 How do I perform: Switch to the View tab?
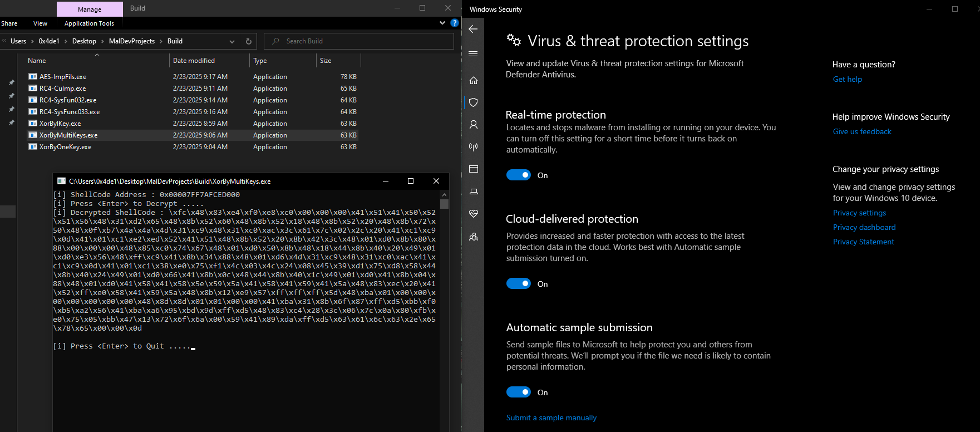40,23
